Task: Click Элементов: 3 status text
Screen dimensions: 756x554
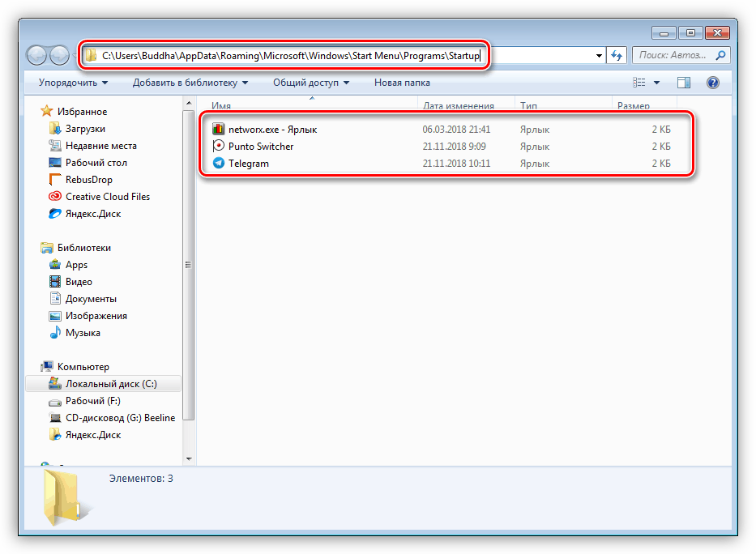Action: [141, 479]
